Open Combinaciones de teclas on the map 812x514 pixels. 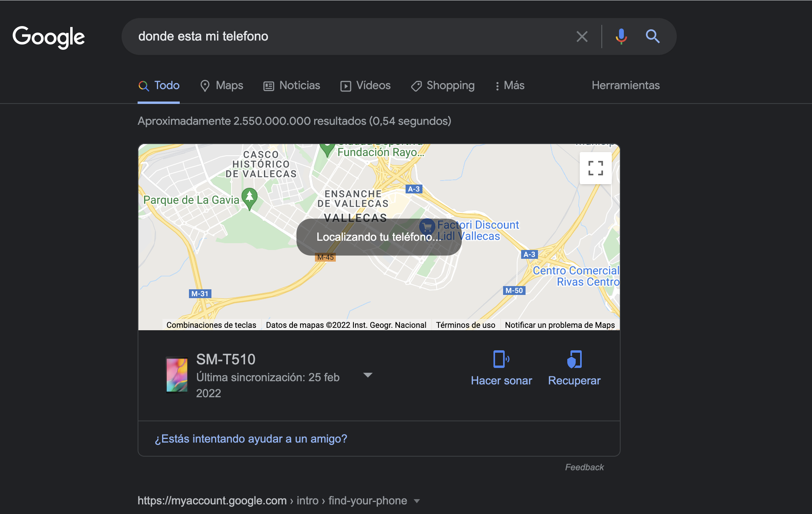[x=211, y=325]
